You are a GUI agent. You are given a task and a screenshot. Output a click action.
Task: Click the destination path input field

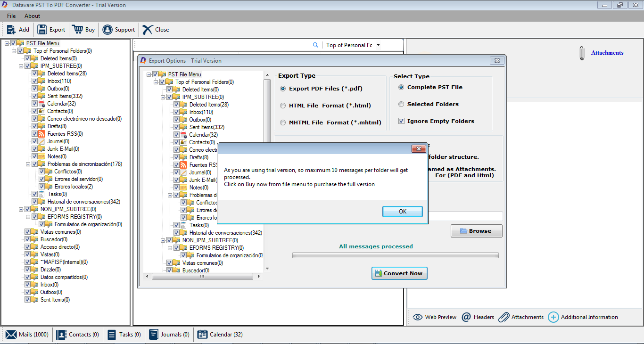click(x=466, y=216)
